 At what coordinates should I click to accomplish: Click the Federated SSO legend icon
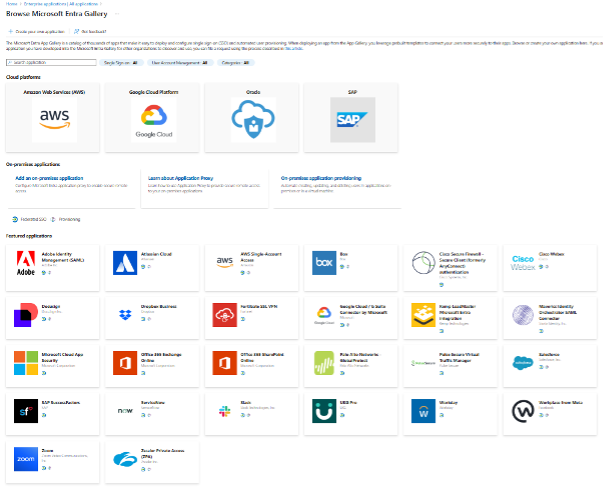(15, 219)
